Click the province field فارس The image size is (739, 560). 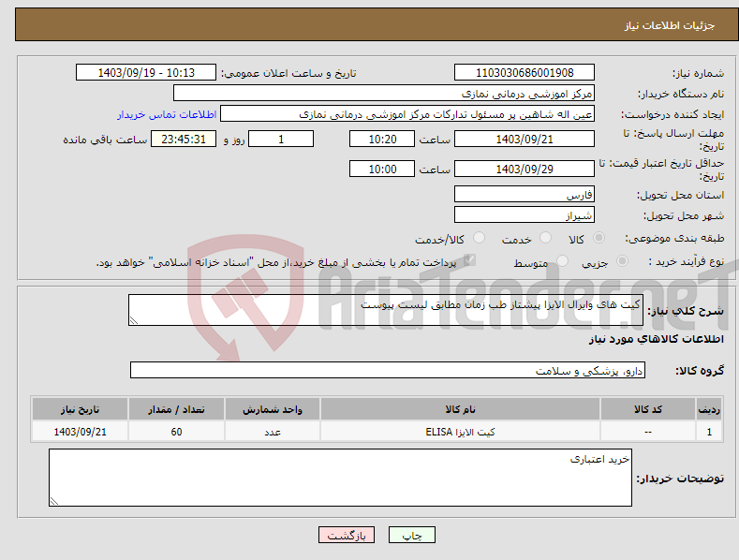[525, 194]
